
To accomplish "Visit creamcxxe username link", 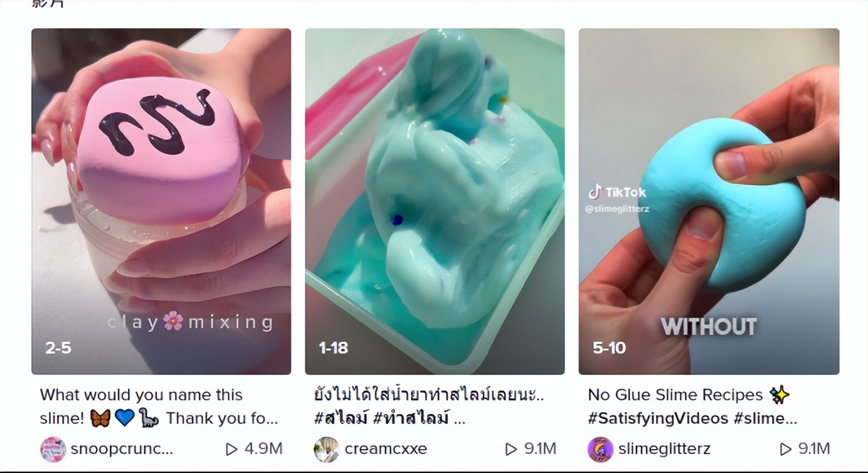I will pos(386,449).
